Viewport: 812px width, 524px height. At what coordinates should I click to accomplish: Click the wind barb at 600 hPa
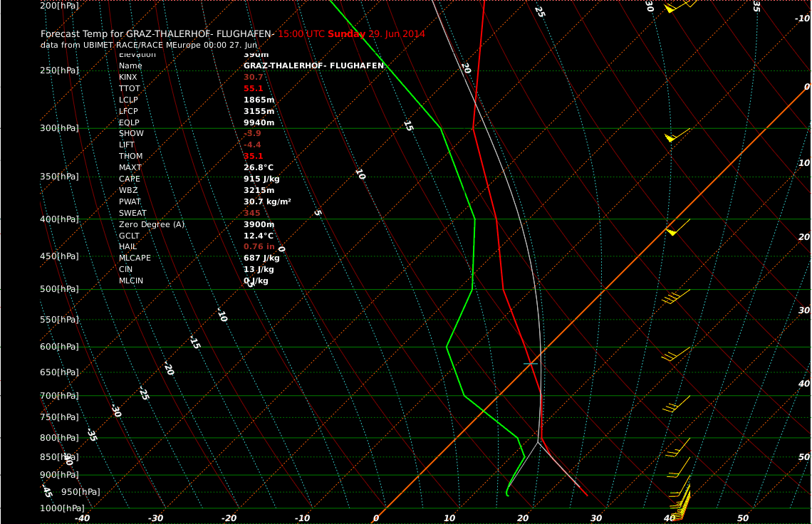coord(676,354)
